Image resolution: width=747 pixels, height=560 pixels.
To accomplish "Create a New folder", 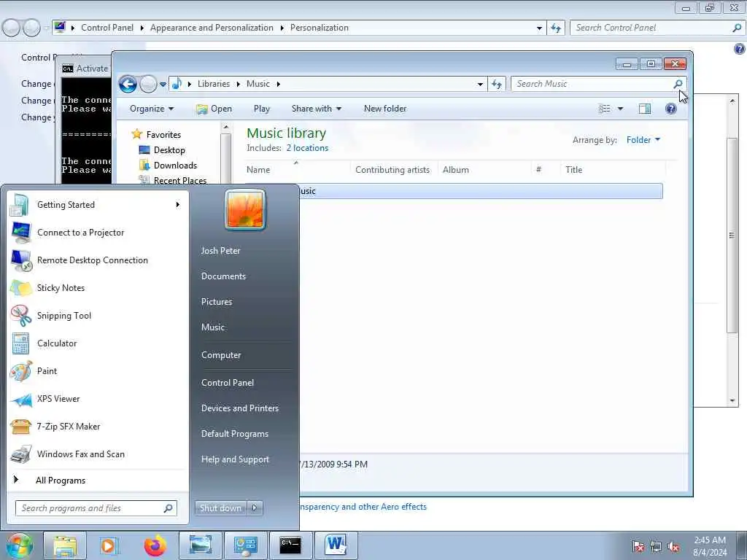I will click(385, 109).
